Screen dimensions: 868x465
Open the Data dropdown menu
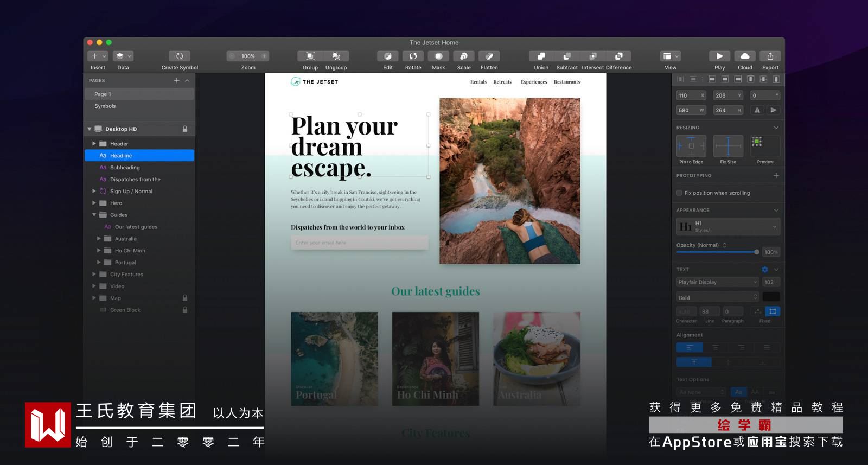coord(123,56)
